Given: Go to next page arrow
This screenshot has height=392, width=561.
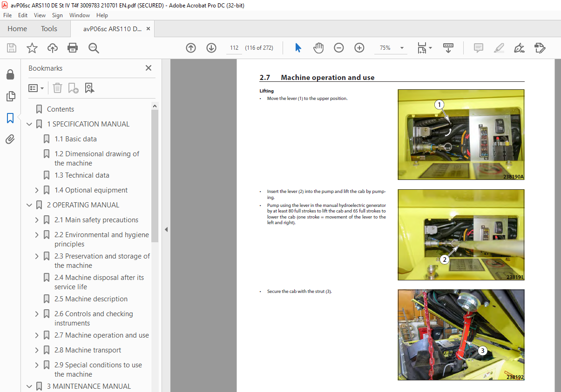Looking at the screenshot, I should click(211, 48).
